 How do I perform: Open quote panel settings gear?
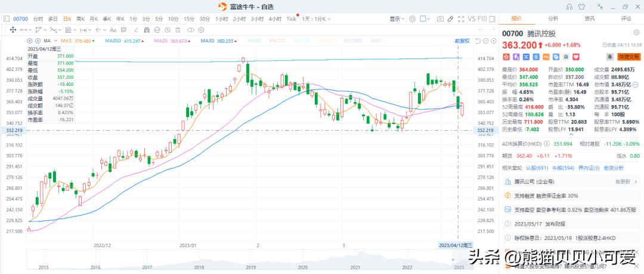pyautogui.click(x=636, y=32)
